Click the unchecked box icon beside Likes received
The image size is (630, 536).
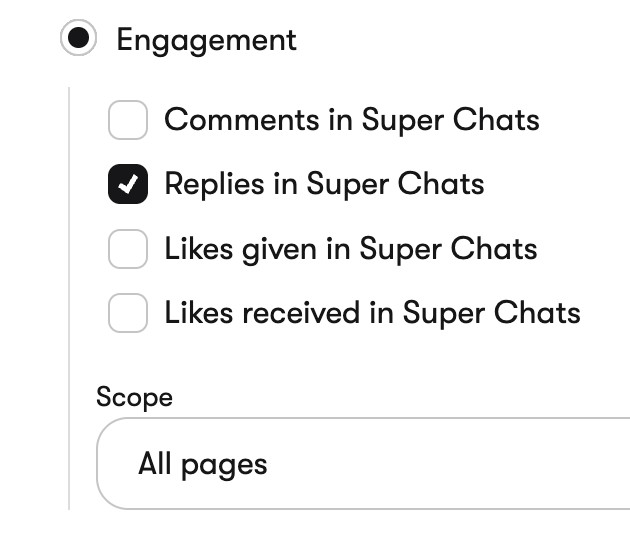[128, 313]
